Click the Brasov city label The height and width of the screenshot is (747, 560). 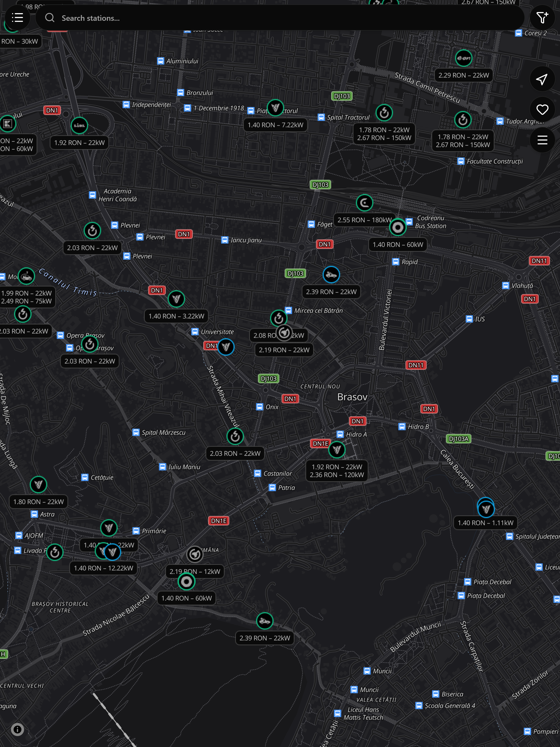click(352, 397)
